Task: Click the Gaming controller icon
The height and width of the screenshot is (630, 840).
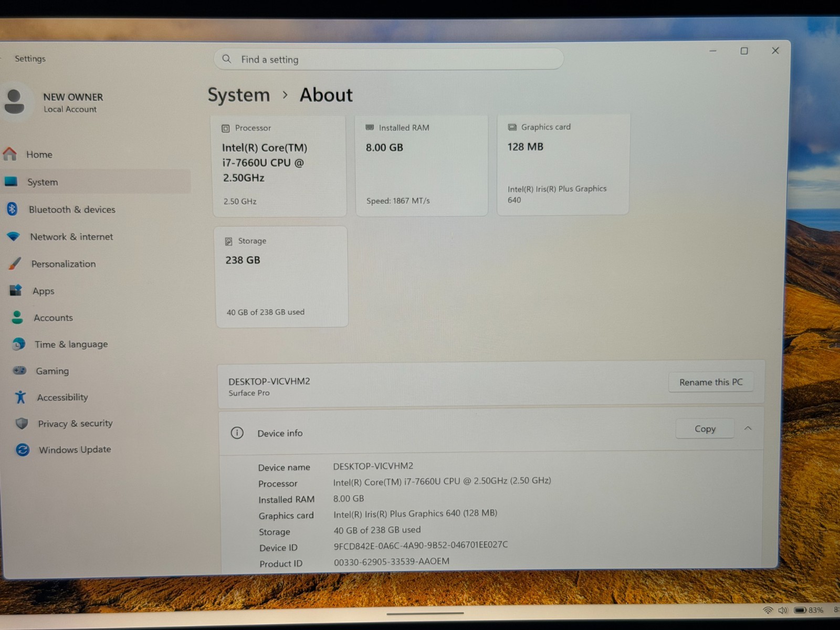Action: pyautogui.click(x=19, y=370)
